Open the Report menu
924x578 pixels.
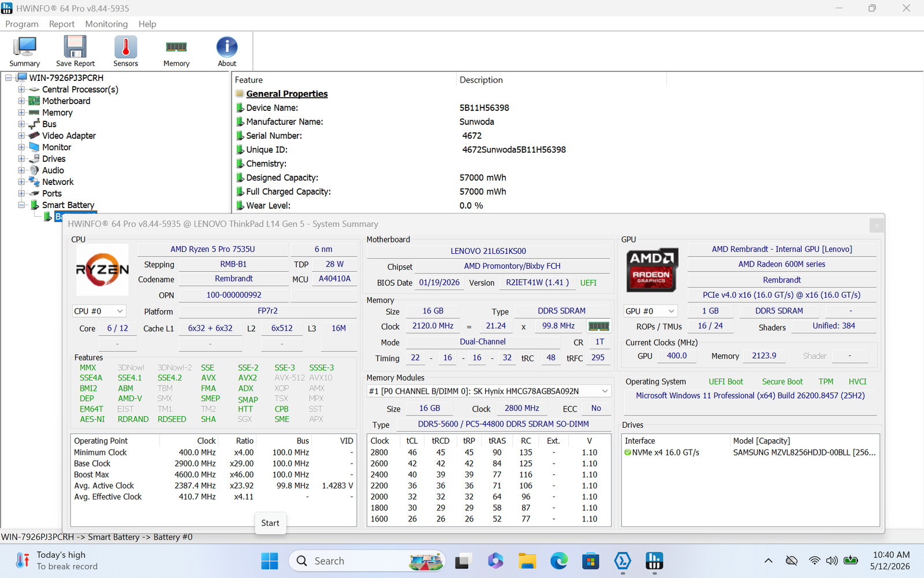[x=62, y=24]
